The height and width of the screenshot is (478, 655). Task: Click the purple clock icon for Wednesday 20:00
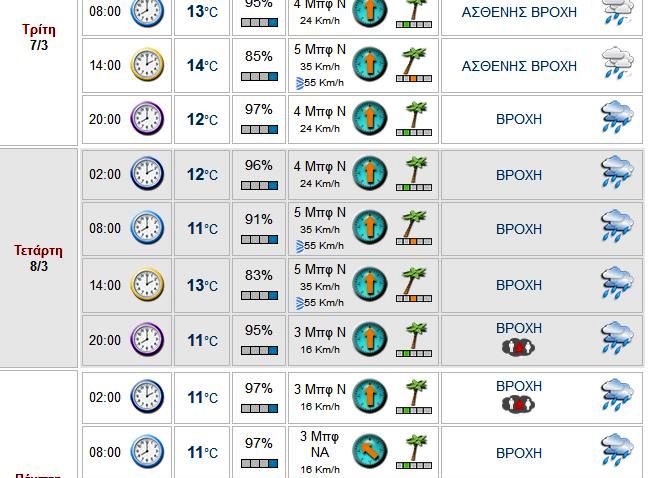pyautogui.click(x=147, y=340)
